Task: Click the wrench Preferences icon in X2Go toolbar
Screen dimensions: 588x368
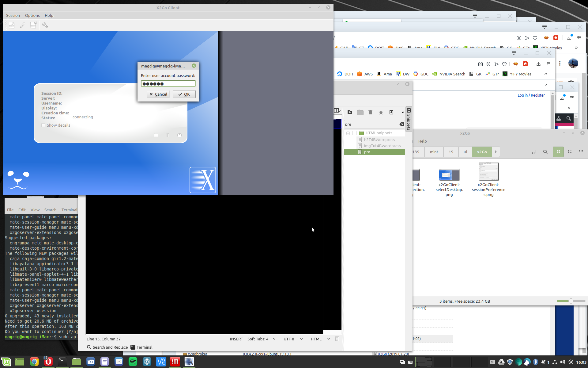Action: 45,25
